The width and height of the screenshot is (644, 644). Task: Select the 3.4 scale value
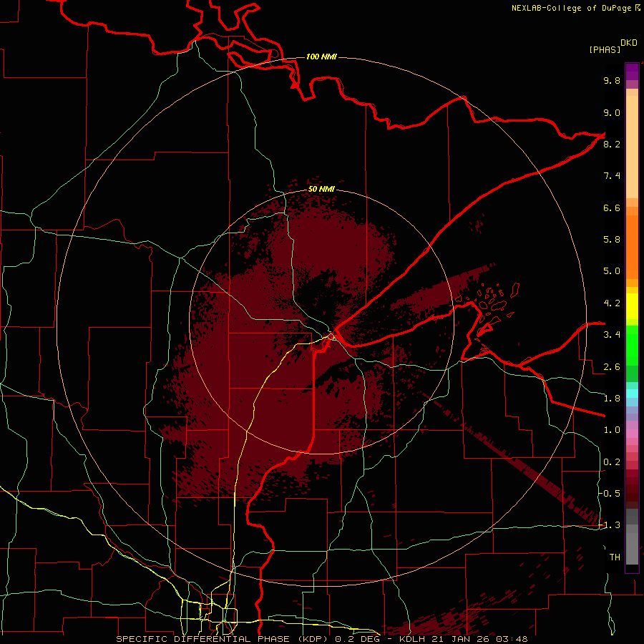612,334
